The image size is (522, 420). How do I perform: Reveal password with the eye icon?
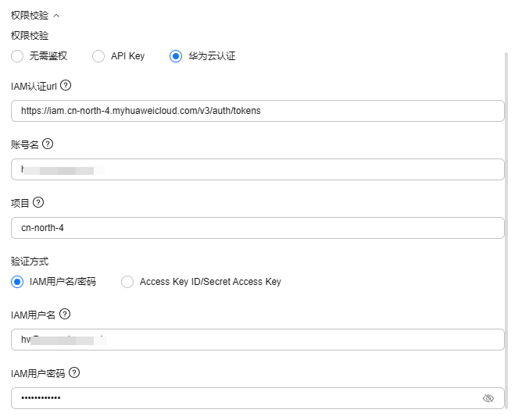488,398
